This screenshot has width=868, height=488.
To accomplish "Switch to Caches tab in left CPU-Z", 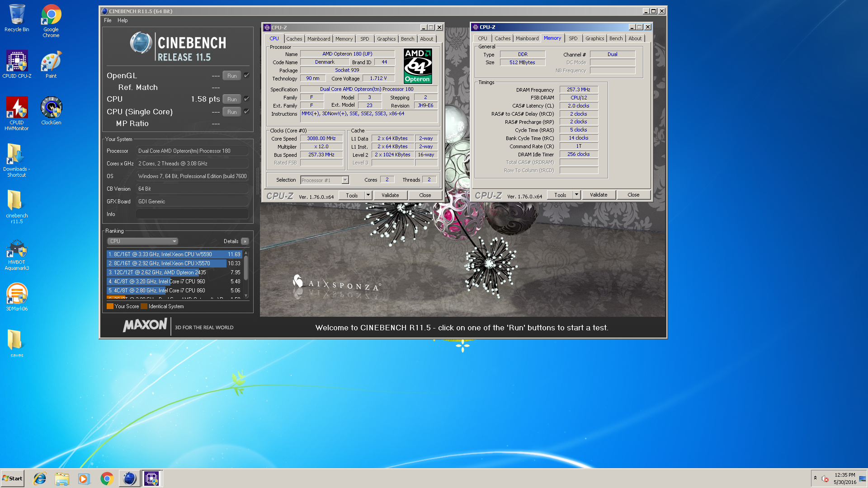I will point(294,39).
